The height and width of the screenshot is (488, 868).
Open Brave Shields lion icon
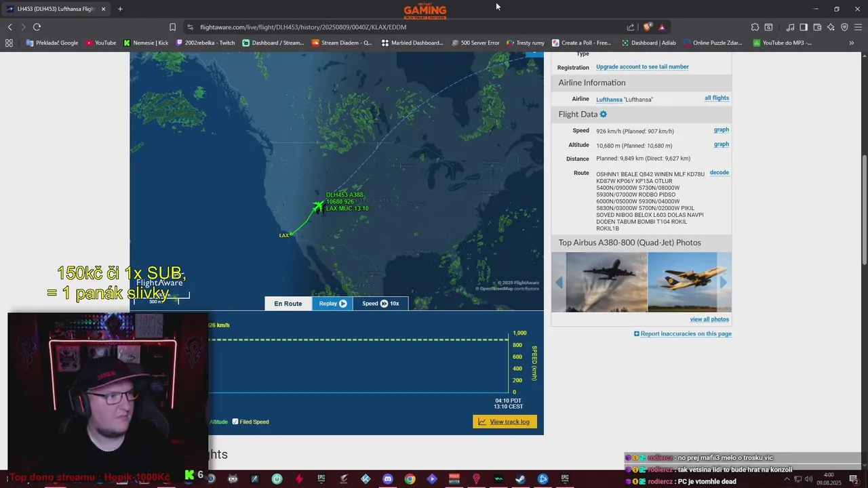tap(648, 27)
